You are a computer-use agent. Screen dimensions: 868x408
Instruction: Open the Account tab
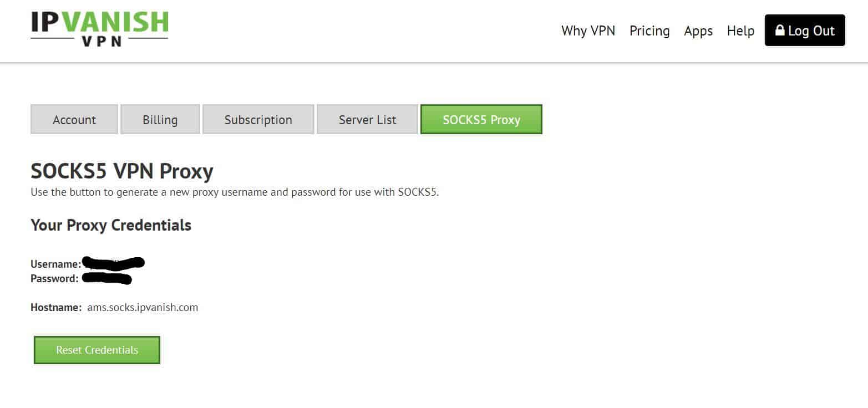(x=74, y=120)
